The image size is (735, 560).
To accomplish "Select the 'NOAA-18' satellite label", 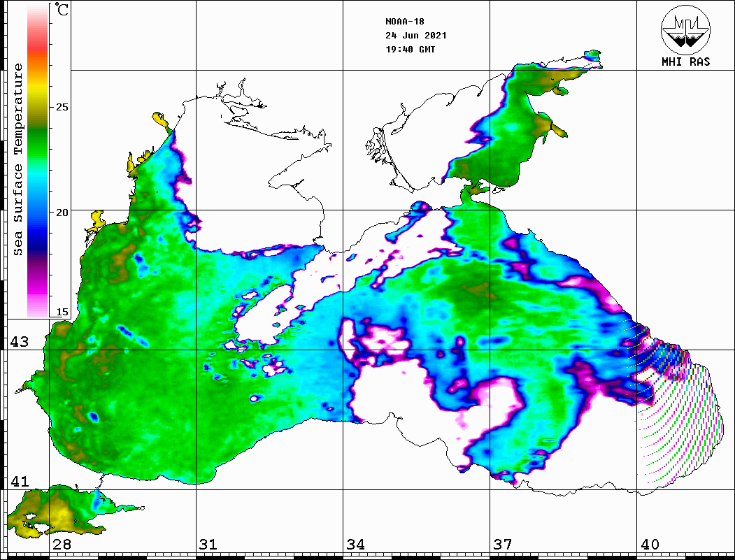I will [404, 22].
